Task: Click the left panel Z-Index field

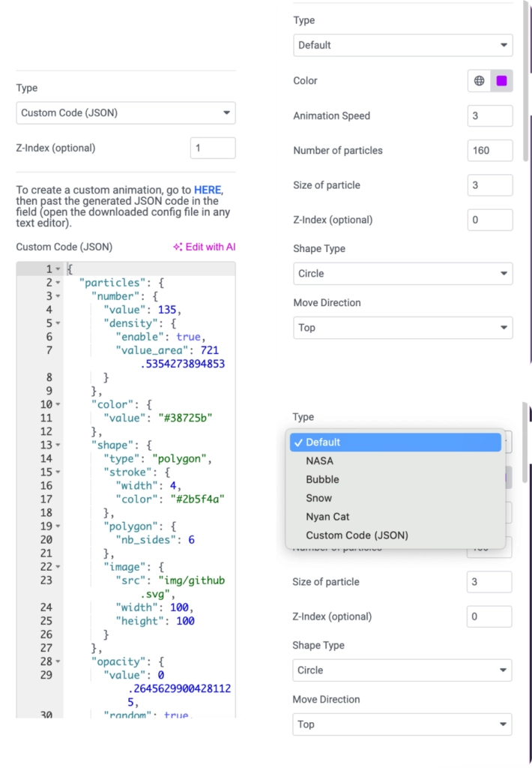Action: pyautogui.click(x=213, y=148)
